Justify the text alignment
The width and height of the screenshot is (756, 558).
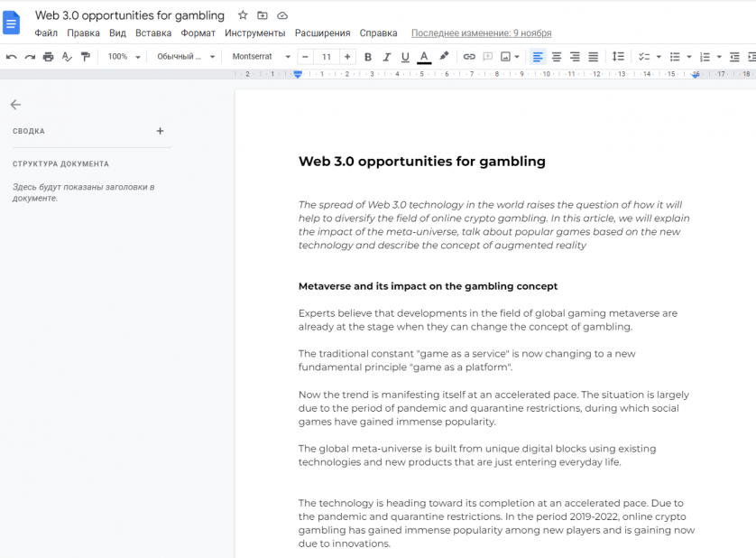pyautogui.click(x=594, y=57)
